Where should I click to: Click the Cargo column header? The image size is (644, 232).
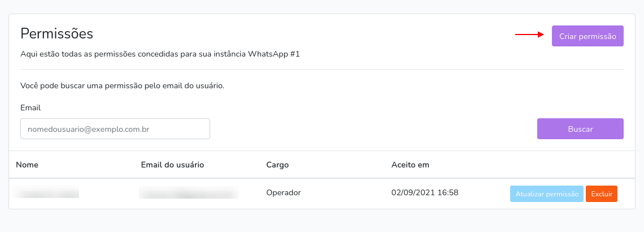(x=277, y=165)
